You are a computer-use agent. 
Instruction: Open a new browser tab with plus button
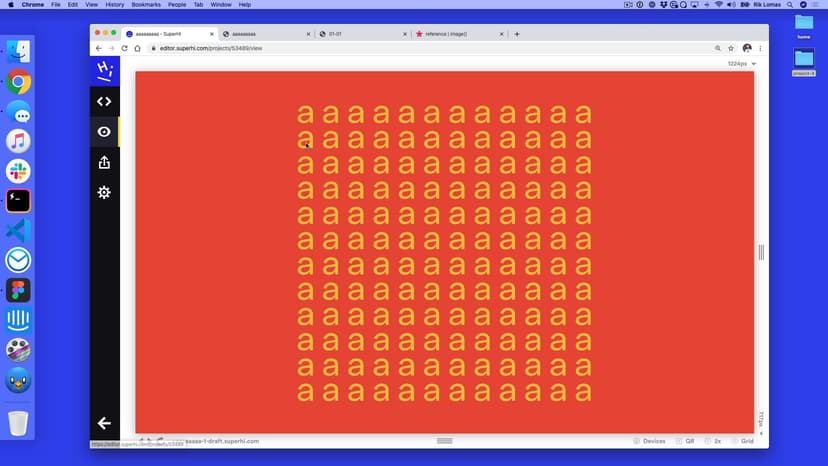pyautogui.click(x=517, y=34)
